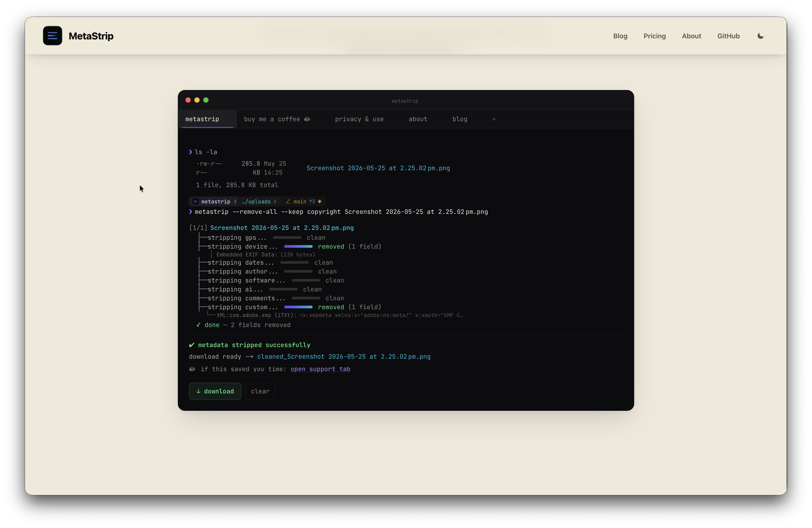Click the stripping author progress bar

click(x=298, y=272)
